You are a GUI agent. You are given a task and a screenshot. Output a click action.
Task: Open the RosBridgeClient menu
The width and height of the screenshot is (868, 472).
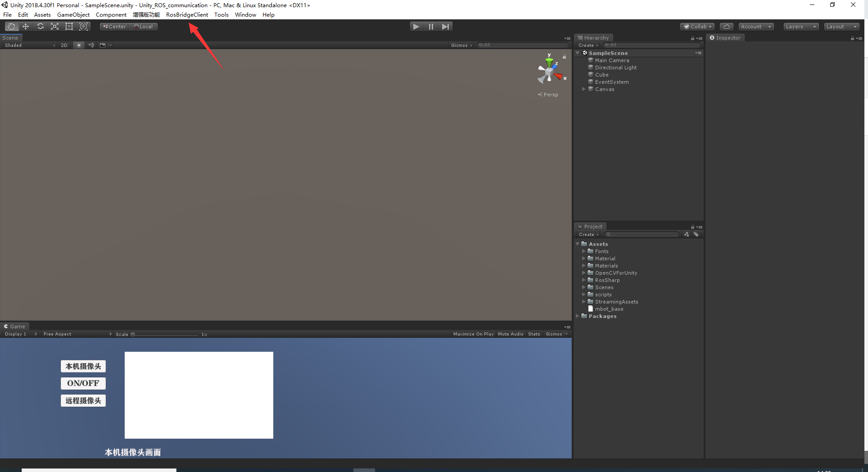coord(187,14)
